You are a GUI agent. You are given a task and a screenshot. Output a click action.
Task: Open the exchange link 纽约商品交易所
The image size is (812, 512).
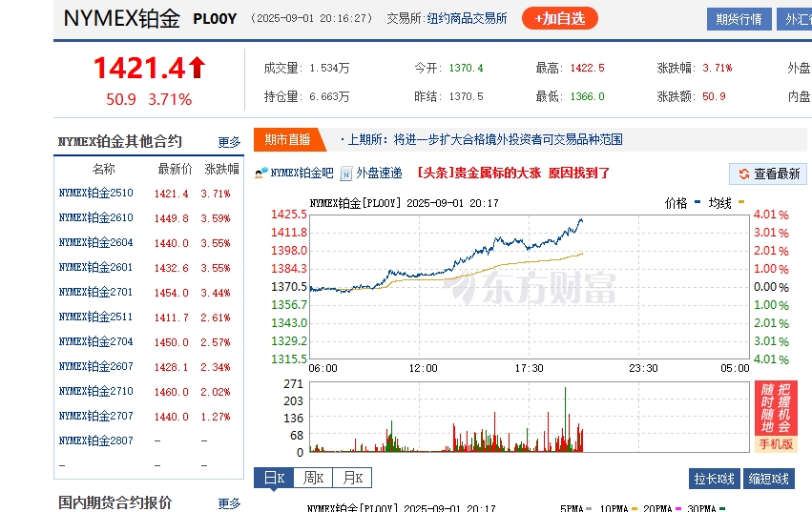pyautogui.click(x=467, y=19)
